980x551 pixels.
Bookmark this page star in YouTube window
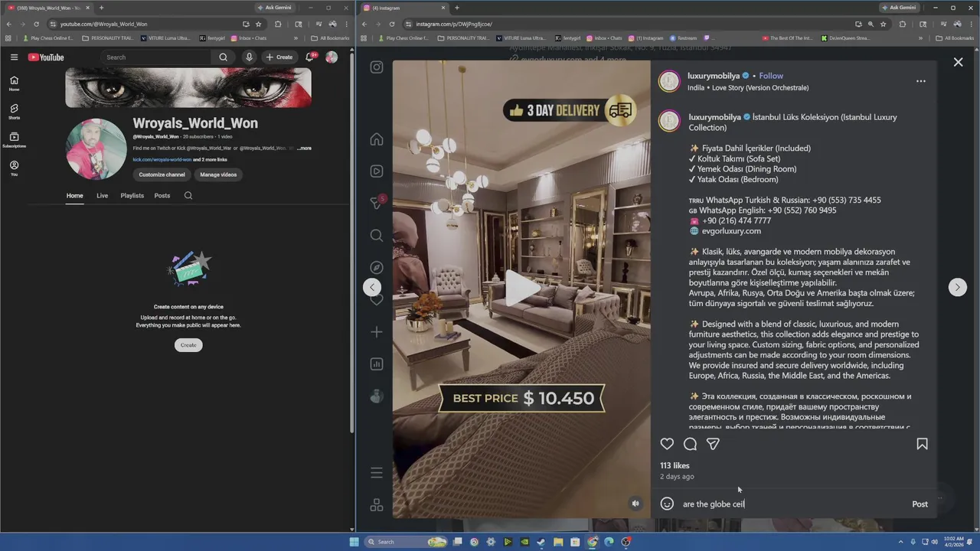[259, 24]
